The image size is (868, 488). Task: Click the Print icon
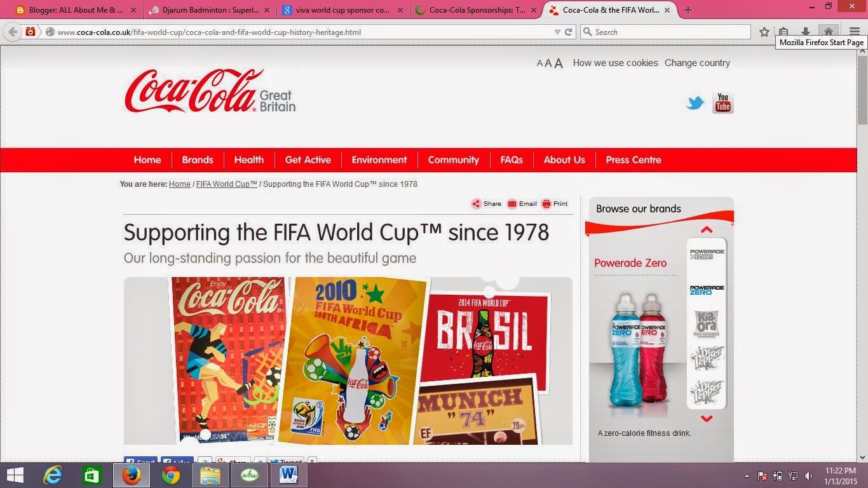(546, 204)
